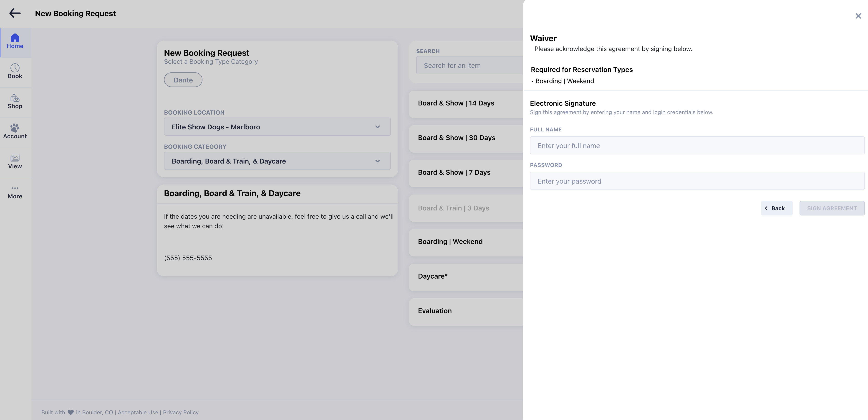
Task: Open the Home sidebar icon
Action: pos(15,41)
